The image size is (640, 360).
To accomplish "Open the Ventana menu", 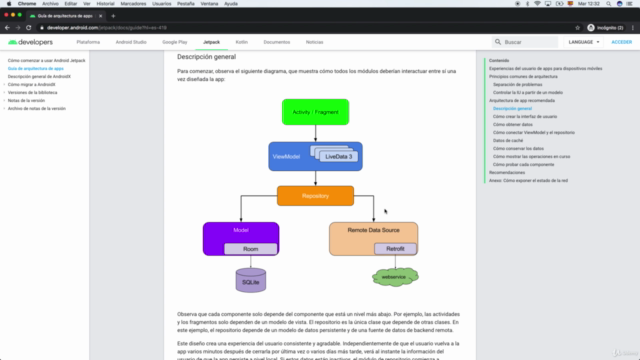I will pyautogui.click(x=209, y=4).
